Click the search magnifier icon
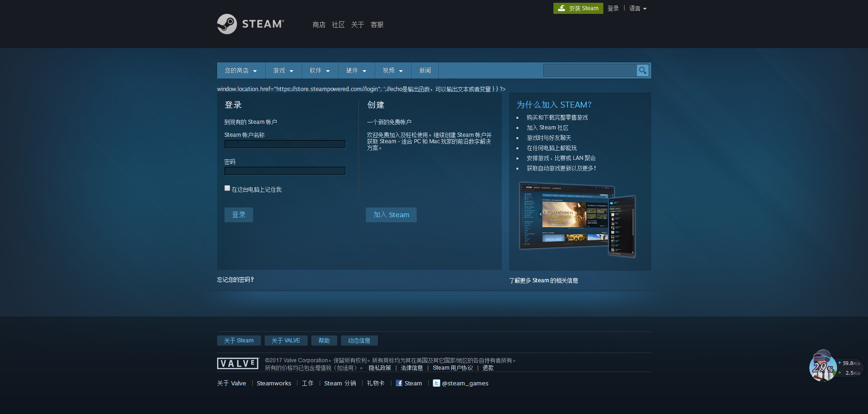Viewport: 868px width, 414px height. [x=643, y=70]
